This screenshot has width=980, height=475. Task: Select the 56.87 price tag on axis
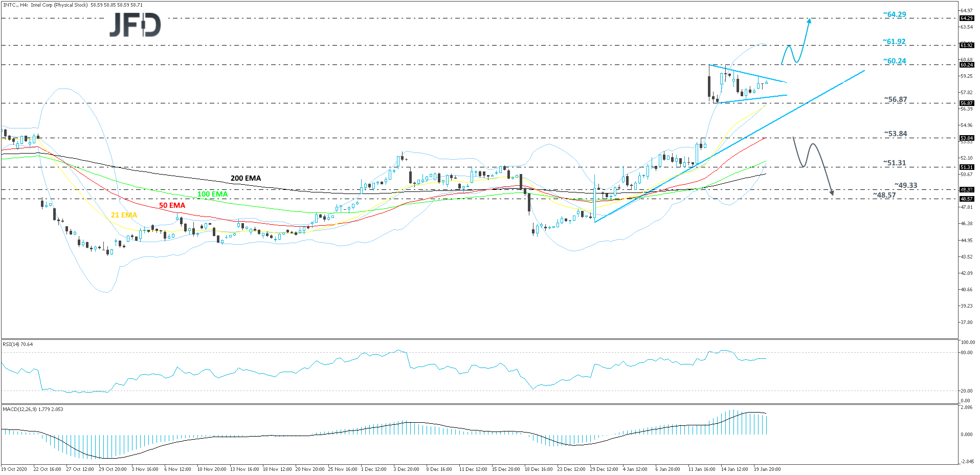pos(966,103)
